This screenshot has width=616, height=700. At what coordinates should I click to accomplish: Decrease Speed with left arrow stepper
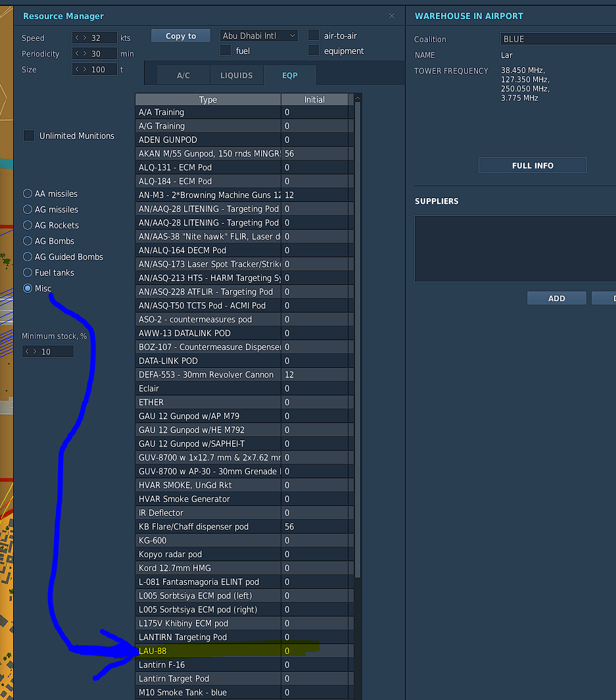[x=77, y=37]
